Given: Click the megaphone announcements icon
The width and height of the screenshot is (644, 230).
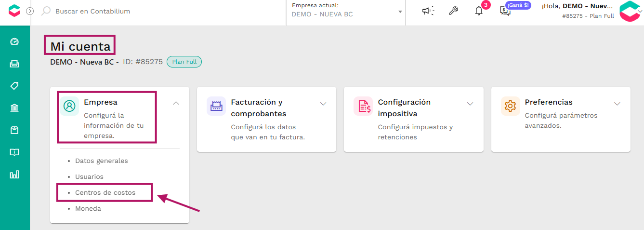Looking at the screenshot, I should pyautogui.click(x=428, y=11).
